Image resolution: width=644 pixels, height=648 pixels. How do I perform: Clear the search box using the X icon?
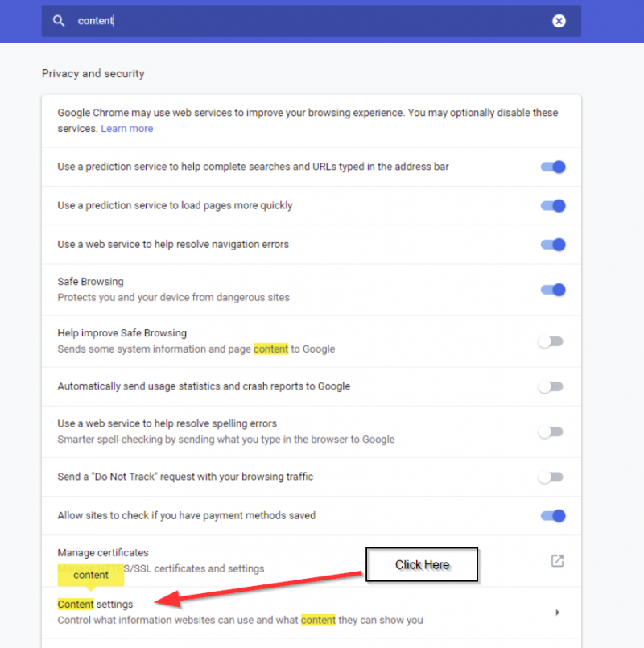point(559,21)
